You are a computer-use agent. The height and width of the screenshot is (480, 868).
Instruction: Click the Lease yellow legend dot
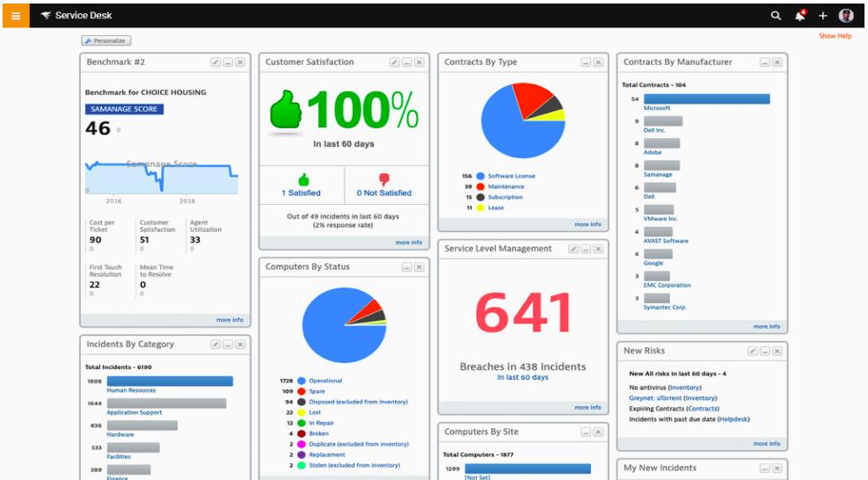(x=480, y=207)
